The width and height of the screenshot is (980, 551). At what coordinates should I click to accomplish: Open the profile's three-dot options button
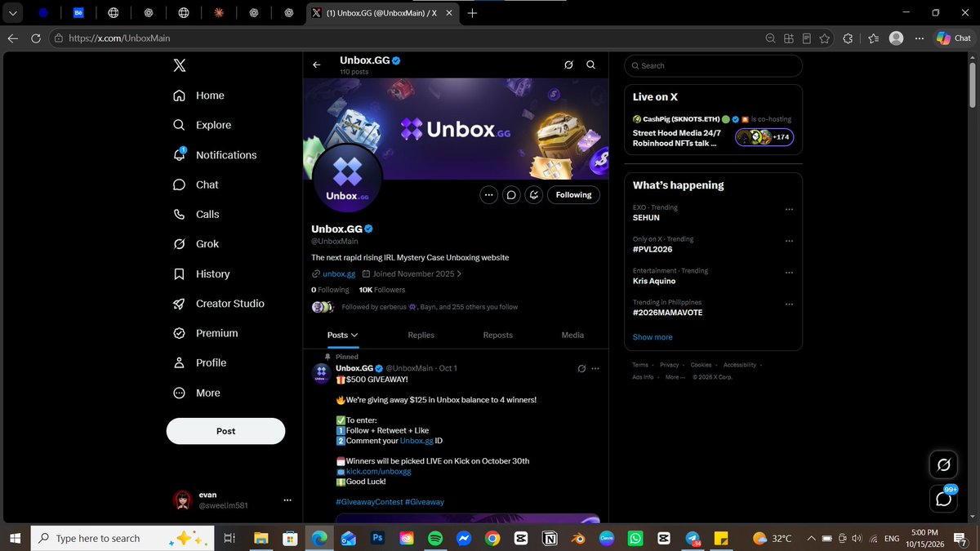pyautogui.click(x=488, y=195)
